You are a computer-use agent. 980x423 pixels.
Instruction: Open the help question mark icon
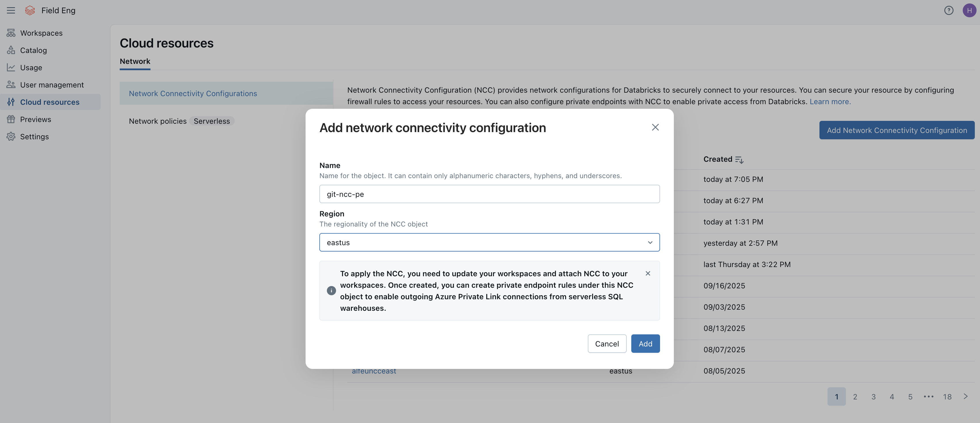(x=949, y=10)
